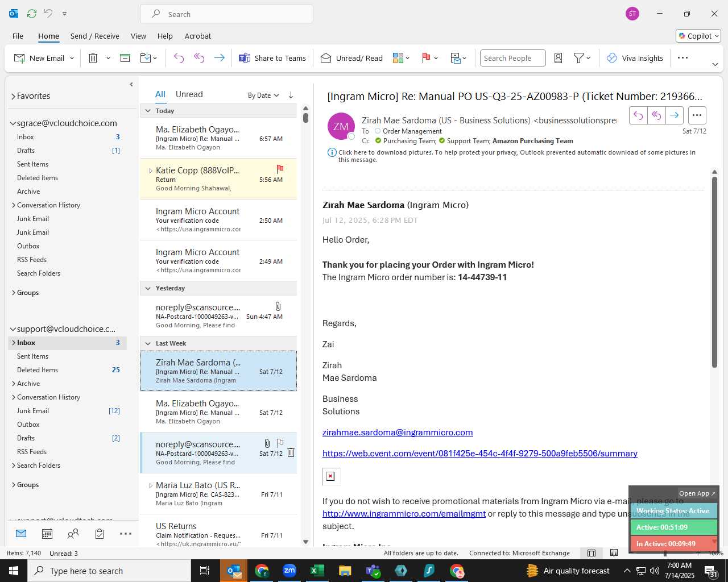
Task: Open the By Date sort dropdown
Action: pos(263,95)
